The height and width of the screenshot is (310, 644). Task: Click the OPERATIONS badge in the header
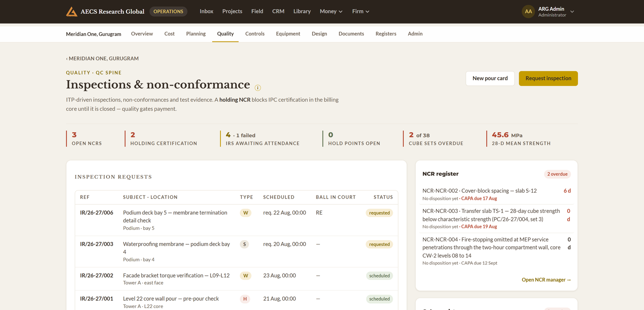(x=168, y=11)
